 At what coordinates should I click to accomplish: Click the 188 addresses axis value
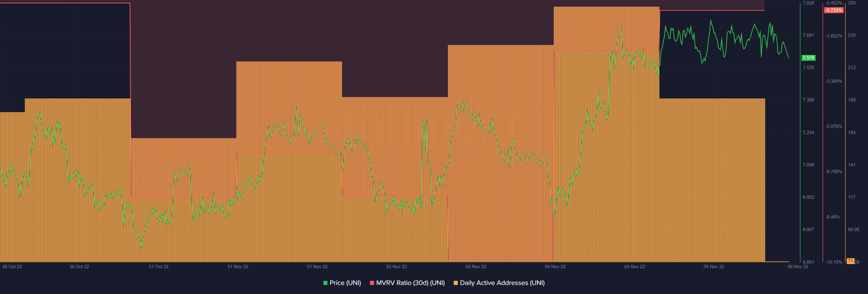(x=852, y=100)
